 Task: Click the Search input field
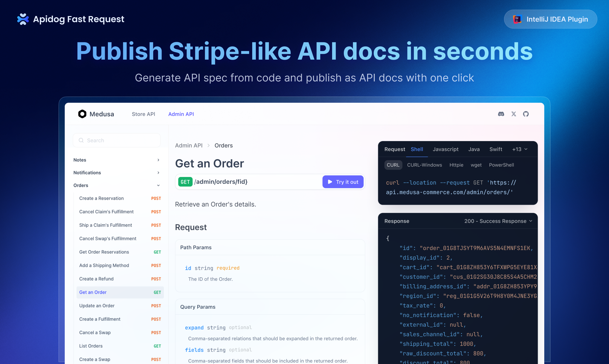(117, 140)
